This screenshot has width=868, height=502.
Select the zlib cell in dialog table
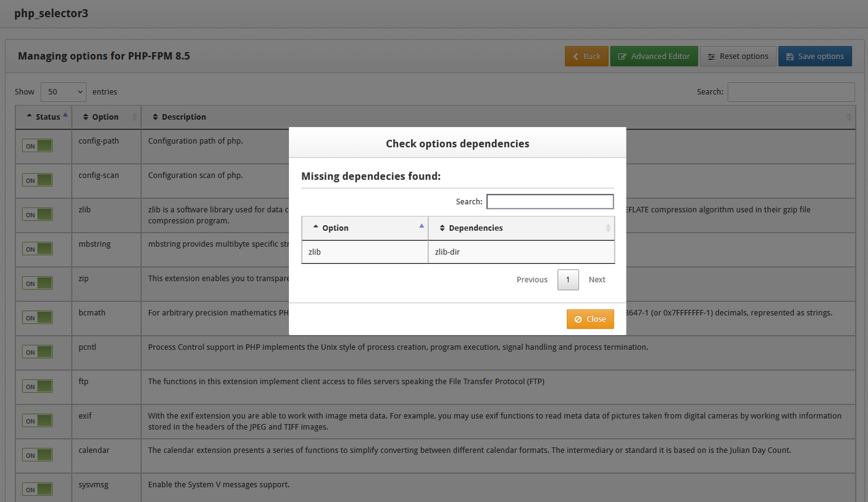pos(365,252)
